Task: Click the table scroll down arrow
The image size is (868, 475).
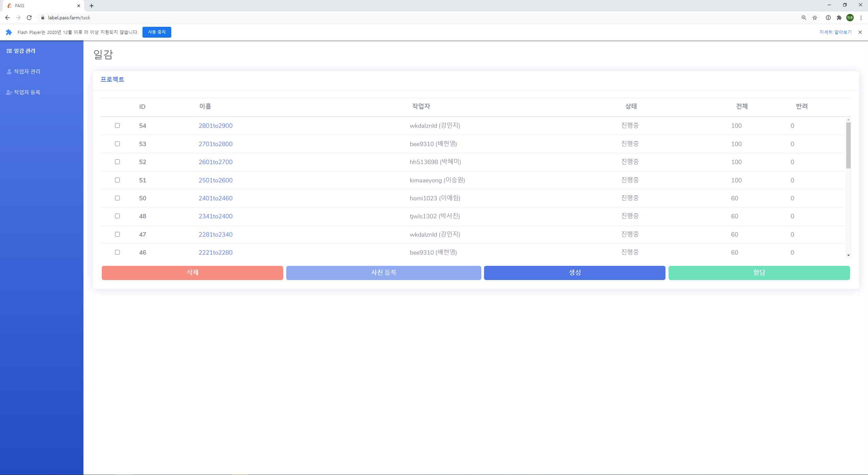Action: tap(848, 255)
